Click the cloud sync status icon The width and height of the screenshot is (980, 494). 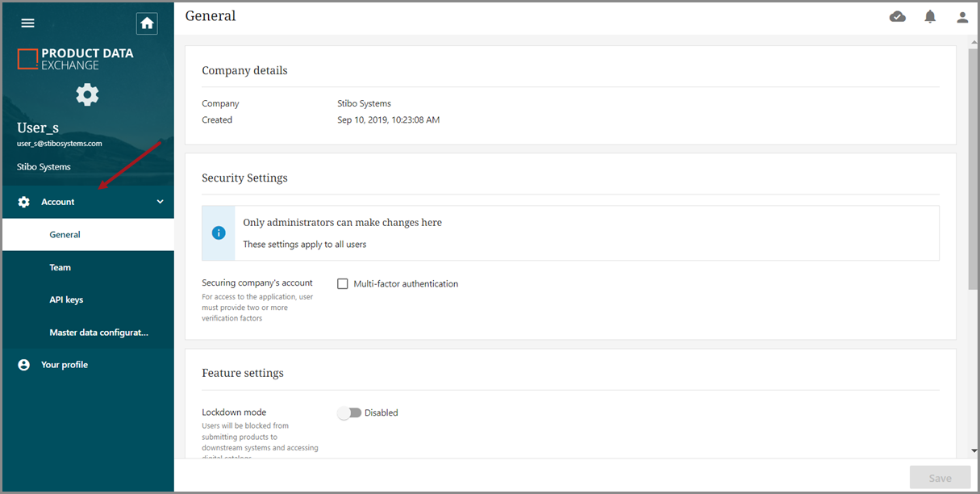click(x=897, y=17)
